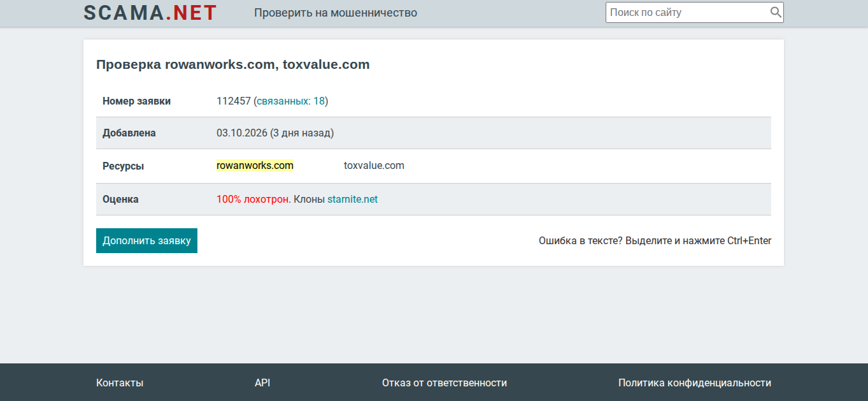Open the starnite.net clone link
Viewport: 868px width, 401px height.
352,199
